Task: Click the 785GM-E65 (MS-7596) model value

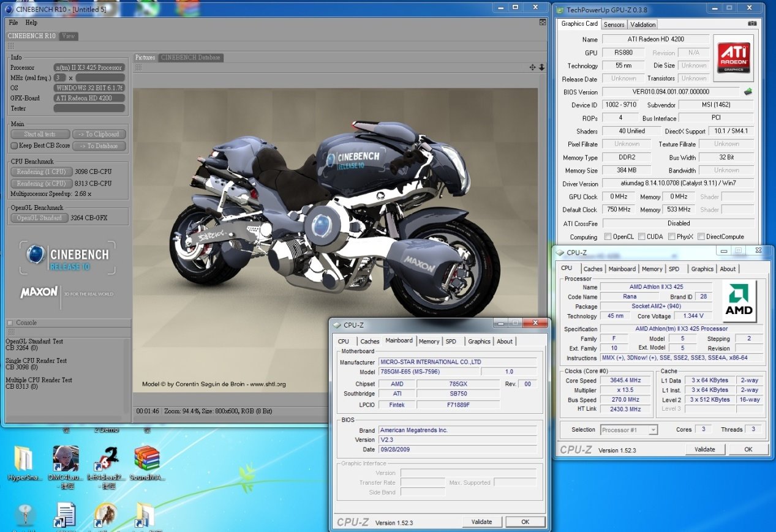Action: (428, 372)
